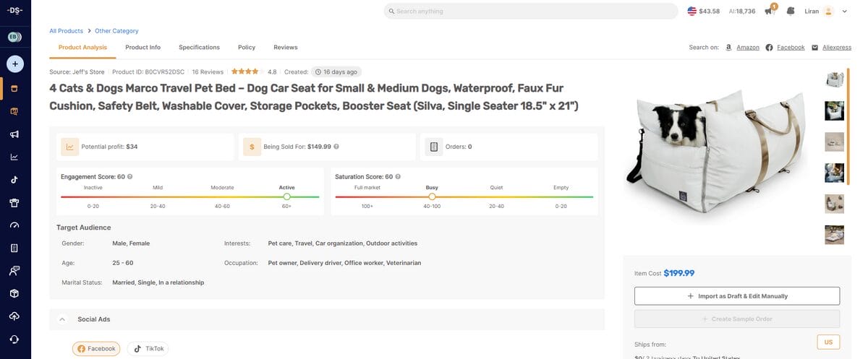Viewport: 868px width, 359px height.
Task: Click the US ships-from button
Action: (828, 342)
